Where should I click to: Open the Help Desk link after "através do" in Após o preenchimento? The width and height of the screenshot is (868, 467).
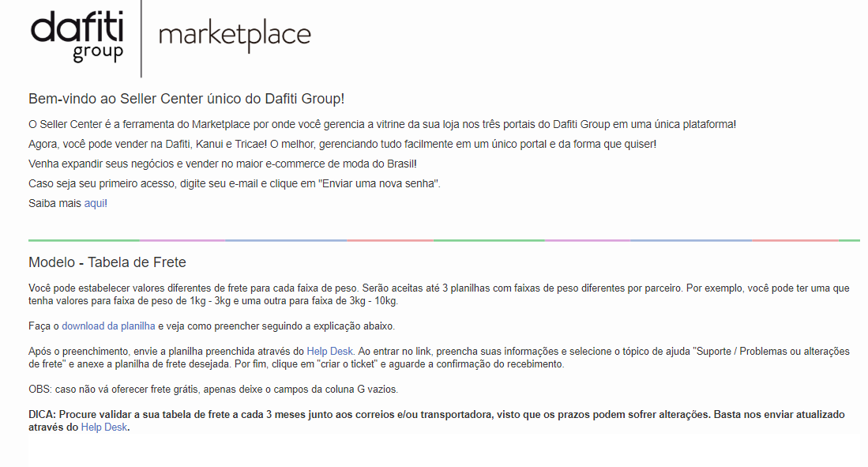point(330,351)
